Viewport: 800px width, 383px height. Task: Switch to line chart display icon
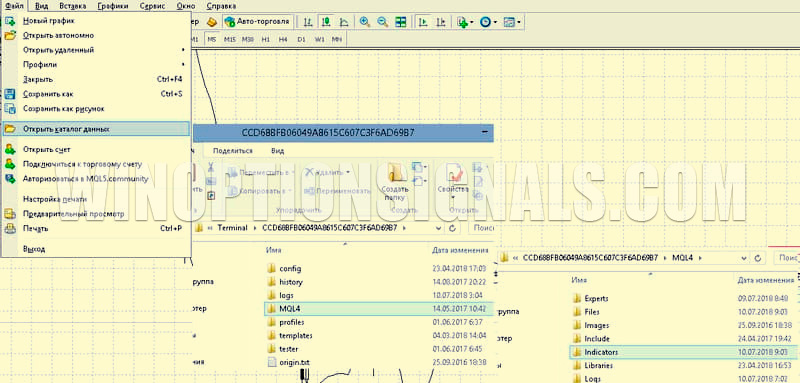pos(344,22)
